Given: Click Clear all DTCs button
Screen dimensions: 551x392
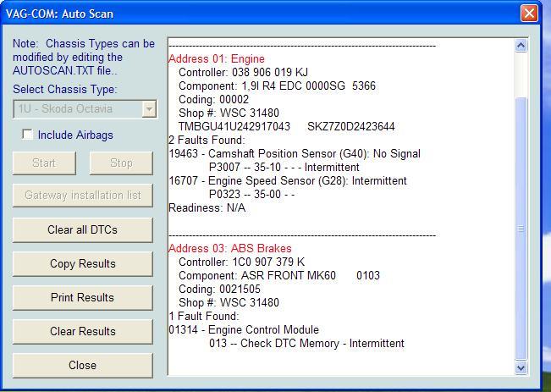Looking at the screenshot, I should click(83, 229).
